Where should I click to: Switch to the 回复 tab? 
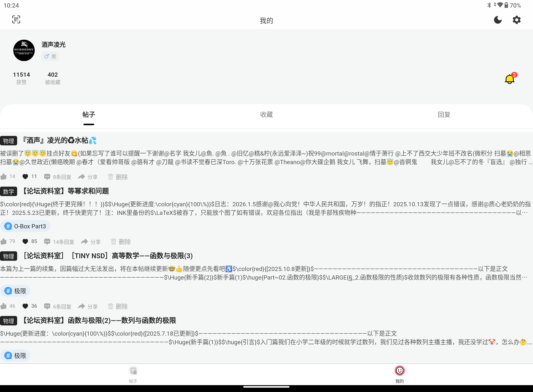pyautogui.click(x=444, y=115)
